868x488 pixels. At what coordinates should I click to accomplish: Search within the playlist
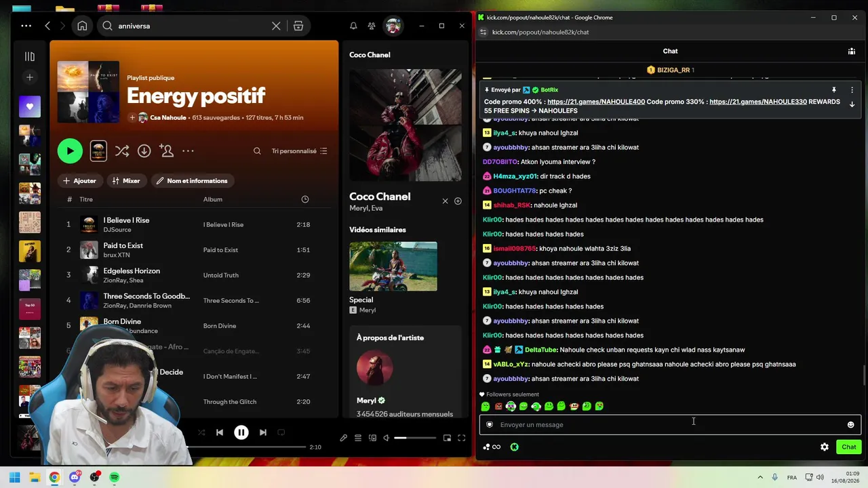point(257,151)
